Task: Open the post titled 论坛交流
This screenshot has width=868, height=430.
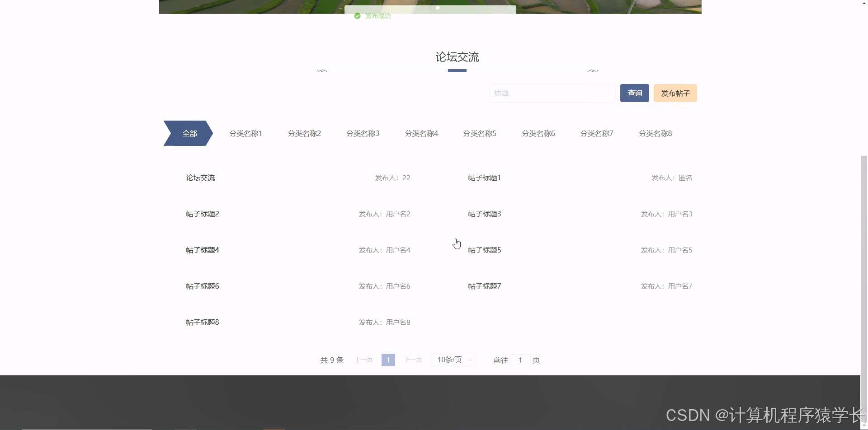Action: 200,178
